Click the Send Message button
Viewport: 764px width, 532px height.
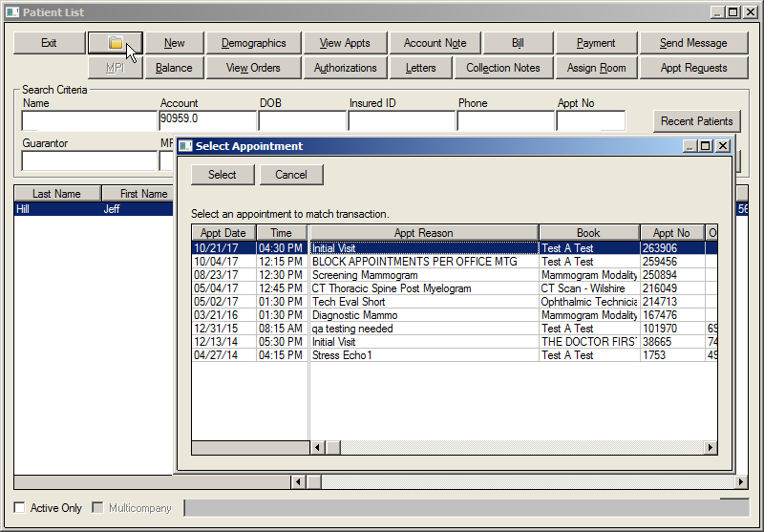click(693, 43)
